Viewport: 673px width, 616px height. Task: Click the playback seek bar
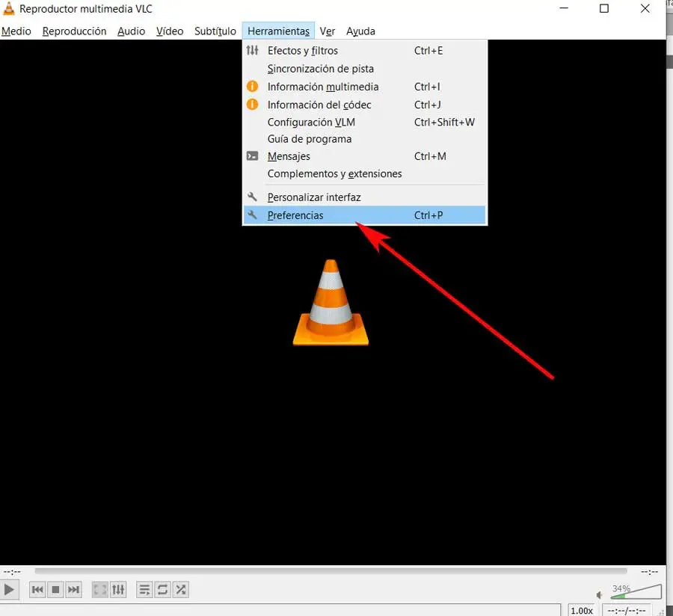[x=331, y=571]
